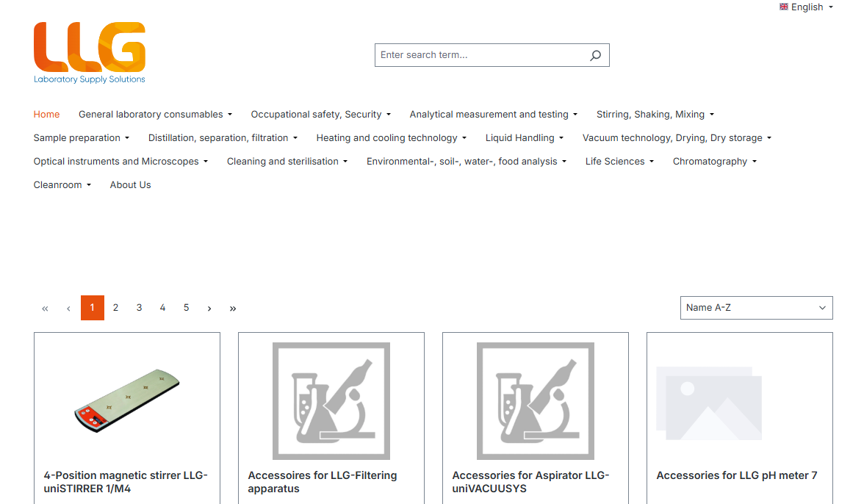Open Vacuum technology, Drying, Dry storage menu

pos(677,138)
